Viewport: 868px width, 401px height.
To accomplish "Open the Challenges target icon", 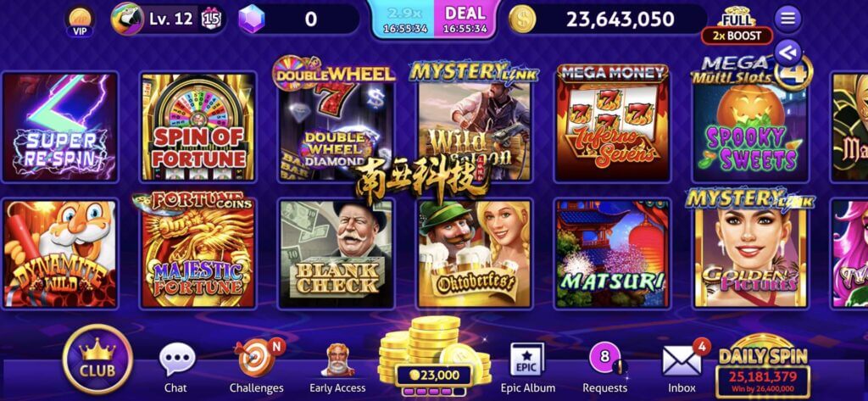I will coord(256,358).
